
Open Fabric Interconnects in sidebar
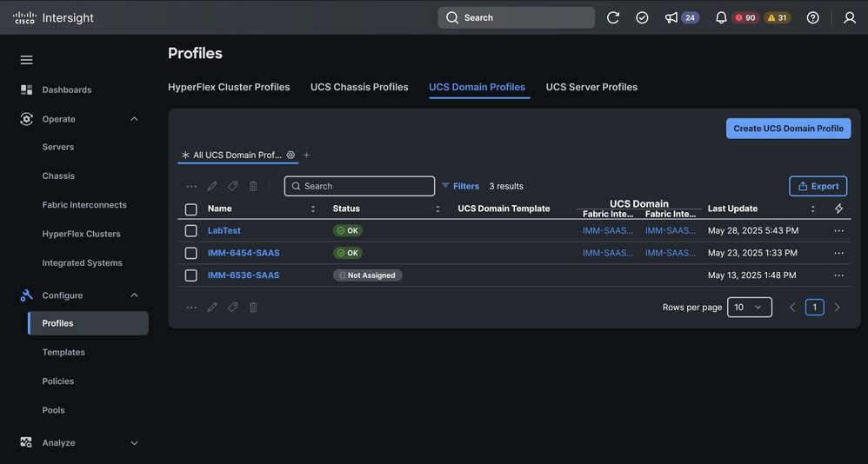pos(84,204)
